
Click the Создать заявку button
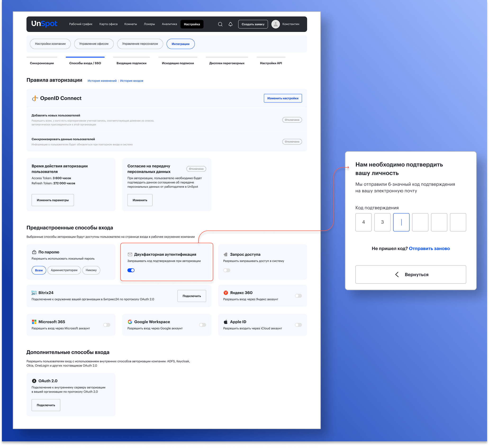coord(253,24)
